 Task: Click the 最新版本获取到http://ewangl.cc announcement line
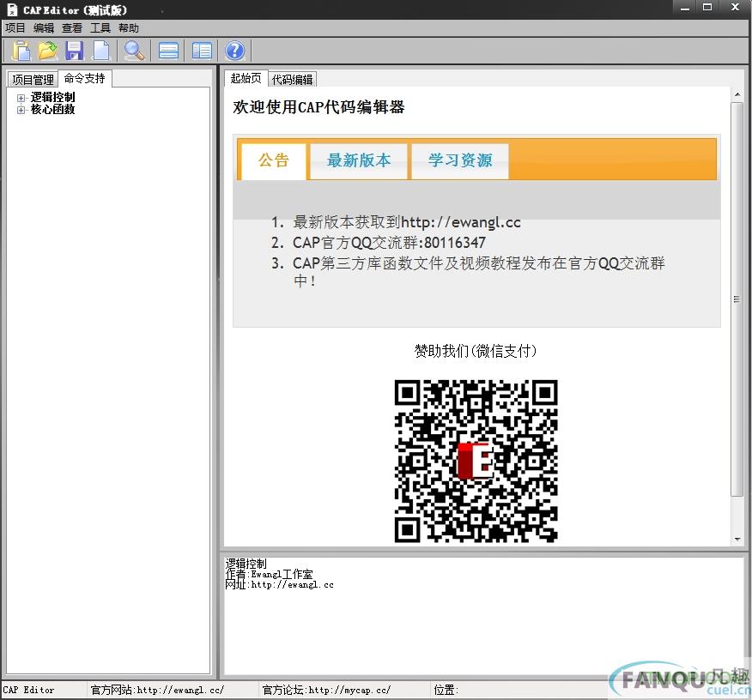406,222
